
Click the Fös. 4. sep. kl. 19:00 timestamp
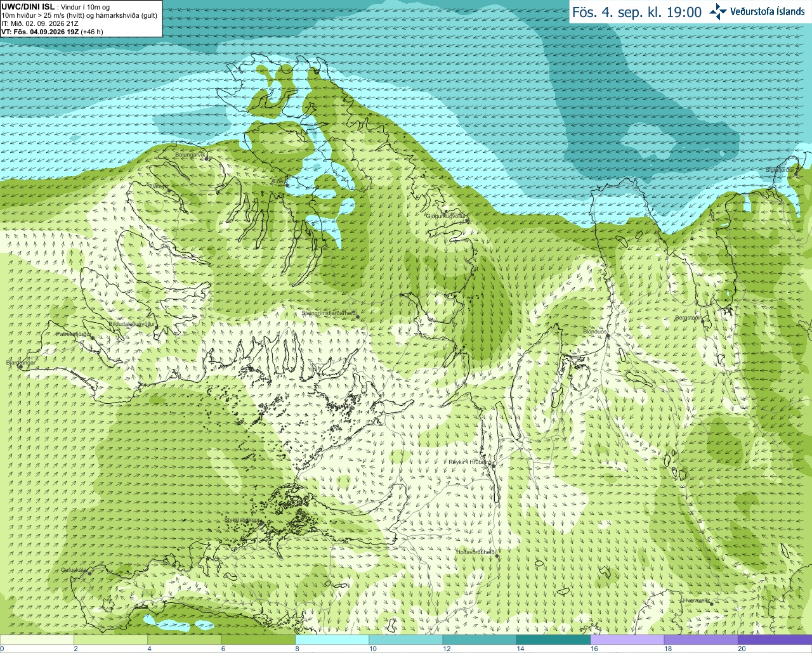point(637,12)
